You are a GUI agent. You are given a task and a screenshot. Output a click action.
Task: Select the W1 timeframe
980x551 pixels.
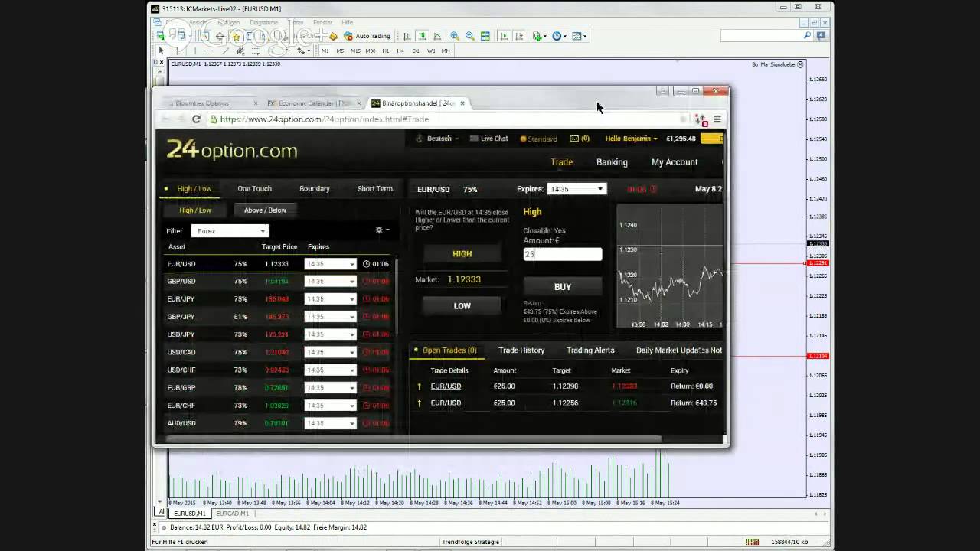[431, 51]
